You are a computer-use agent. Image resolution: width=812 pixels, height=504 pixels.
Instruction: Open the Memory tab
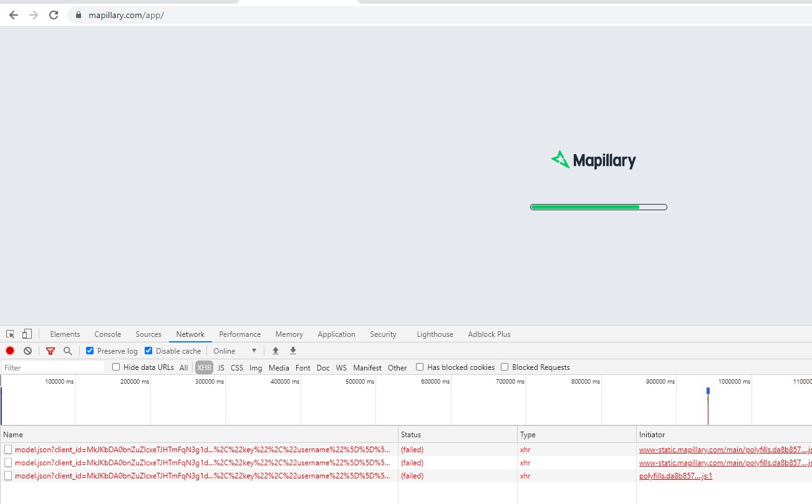coord(289,334)
